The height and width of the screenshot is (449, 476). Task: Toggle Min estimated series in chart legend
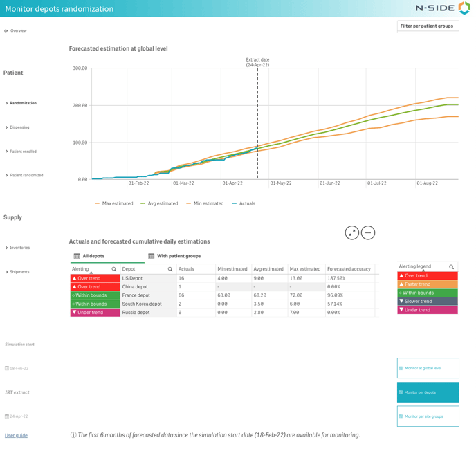(205, 203)
